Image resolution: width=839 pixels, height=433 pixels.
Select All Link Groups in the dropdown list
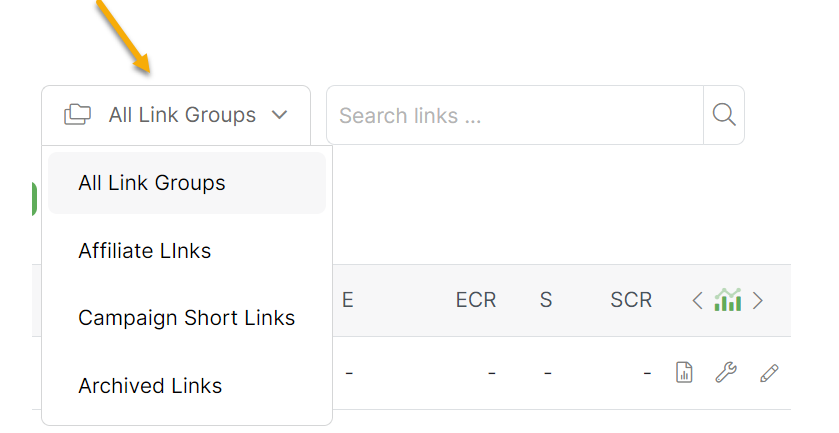[152, 183]
